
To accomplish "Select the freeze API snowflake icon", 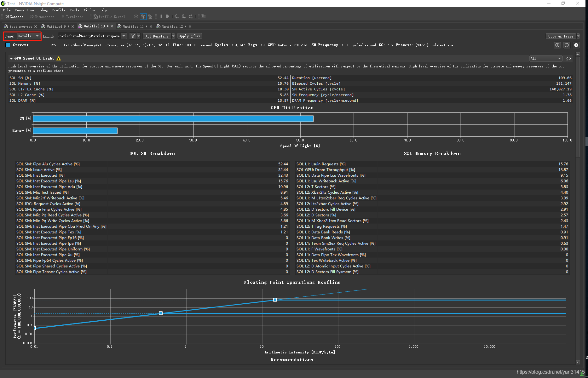I will click(x=136, y=16).
